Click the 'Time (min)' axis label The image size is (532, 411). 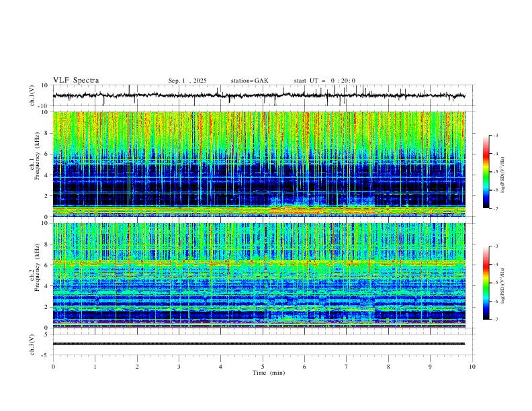coord(269,373)
